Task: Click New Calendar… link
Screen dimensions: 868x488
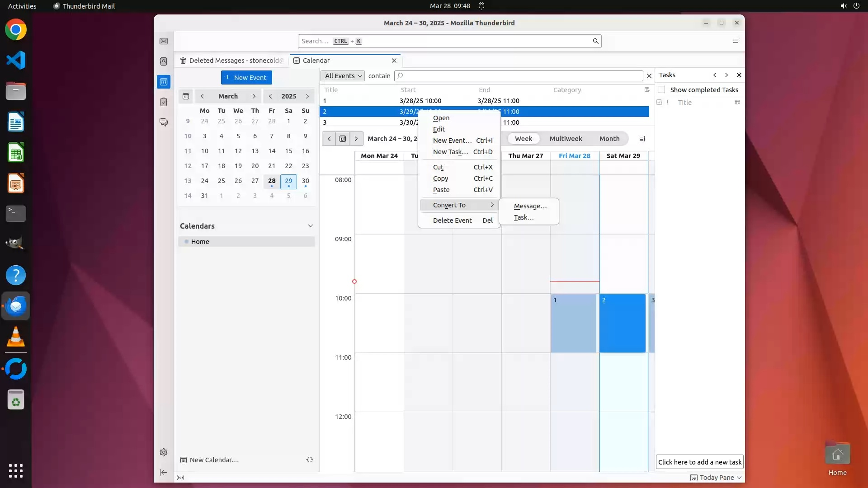Action: pos(213,460)
